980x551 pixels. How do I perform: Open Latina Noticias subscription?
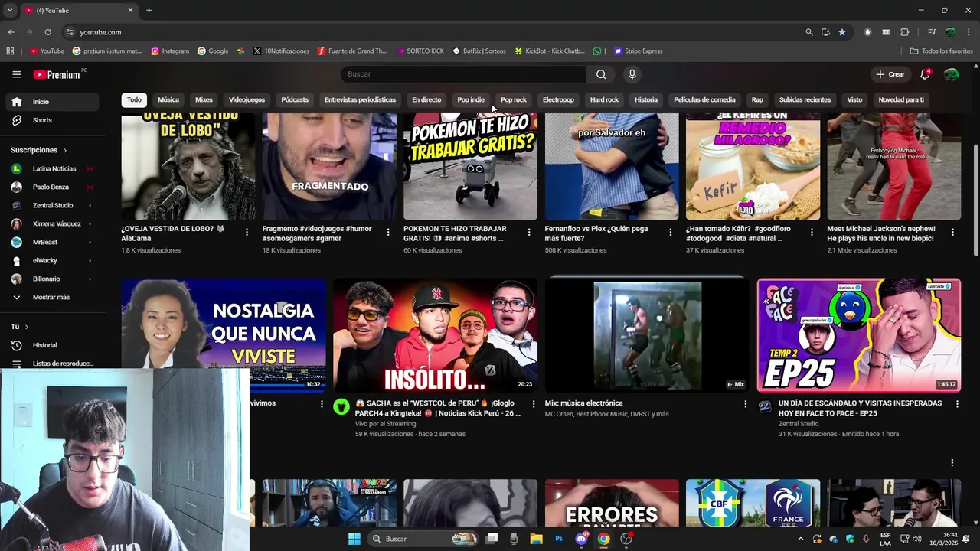tap(53, 168)
